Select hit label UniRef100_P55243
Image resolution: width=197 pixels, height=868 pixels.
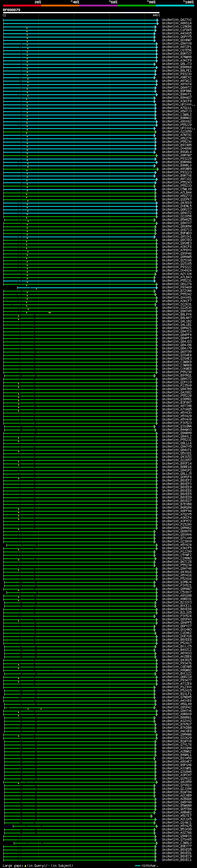pos(177,182)
